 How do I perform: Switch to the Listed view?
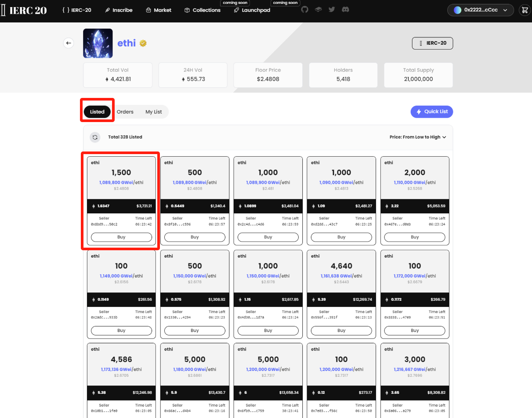click(97, 112)
